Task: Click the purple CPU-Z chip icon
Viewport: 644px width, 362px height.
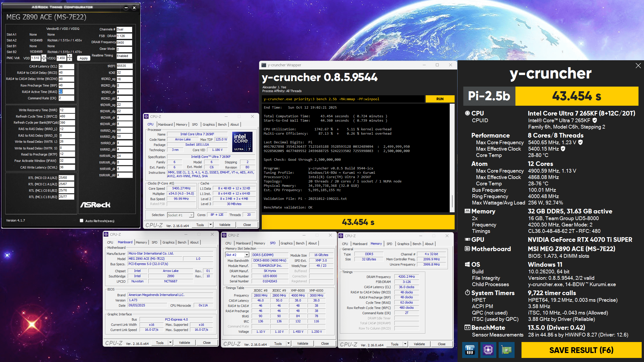Action: 488,350
